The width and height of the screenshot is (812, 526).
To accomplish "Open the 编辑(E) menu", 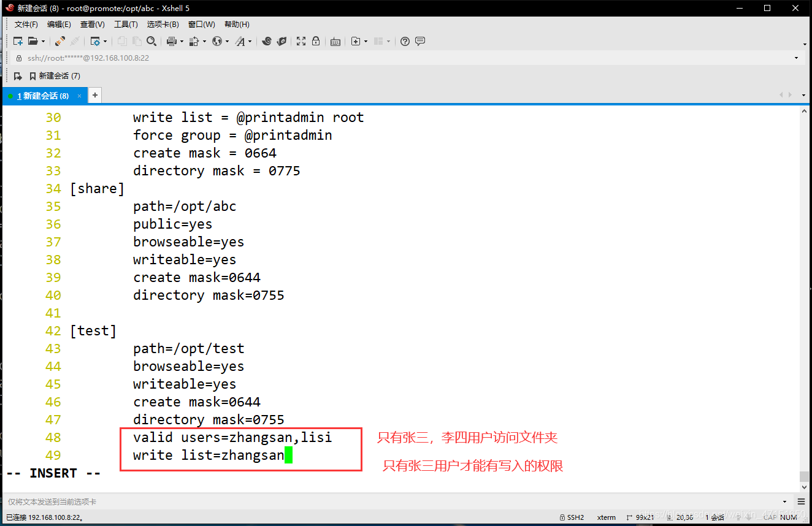I will click(59, 25).
